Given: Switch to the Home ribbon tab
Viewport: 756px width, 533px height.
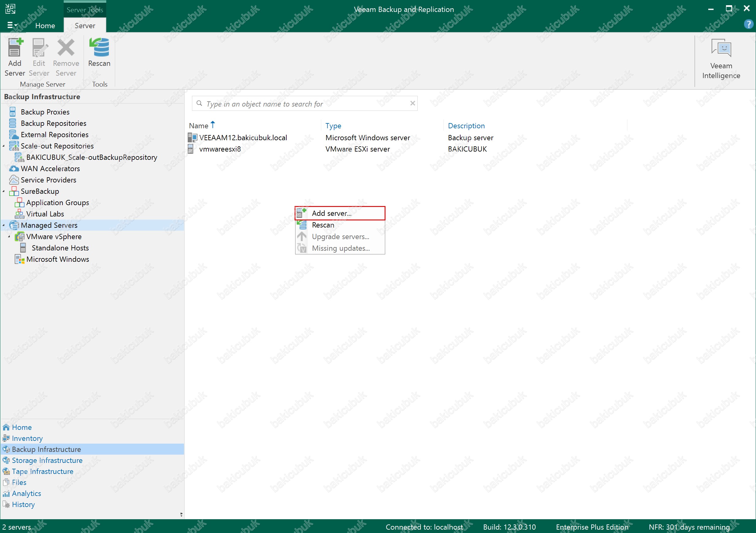Looking at the screenshot, I should (x=45, y=26).
